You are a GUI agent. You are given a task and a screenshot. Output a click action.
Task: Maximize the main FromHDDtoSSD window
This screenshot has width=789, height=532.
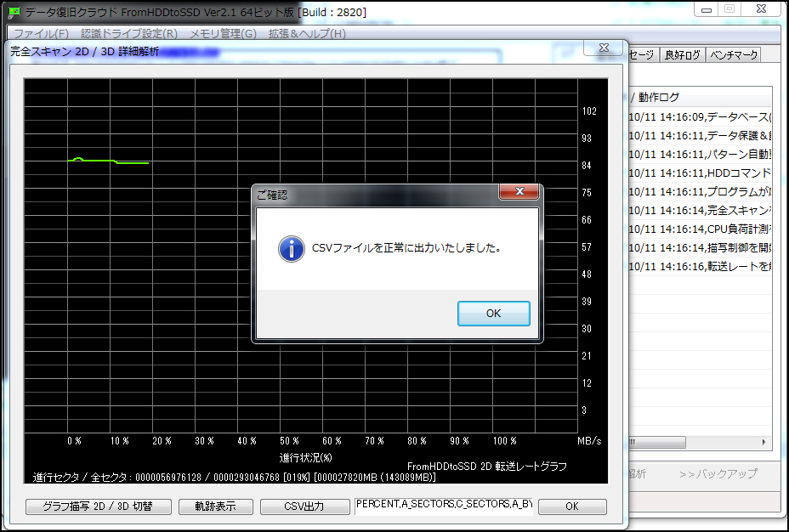tap(729, 9)
